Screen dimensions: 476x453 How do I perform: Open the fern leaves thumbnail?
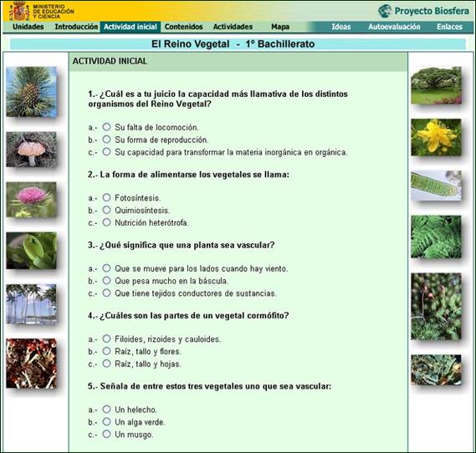click(x=436, y=237)
